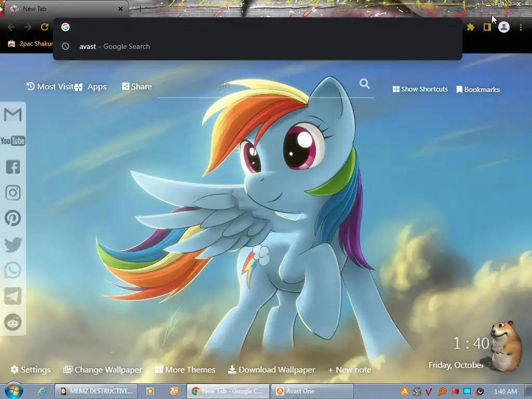Open the Instagram sidebar shortcut
Image resolution: width=532 pixels, height=399 pixels.
(x=13, y=193)
